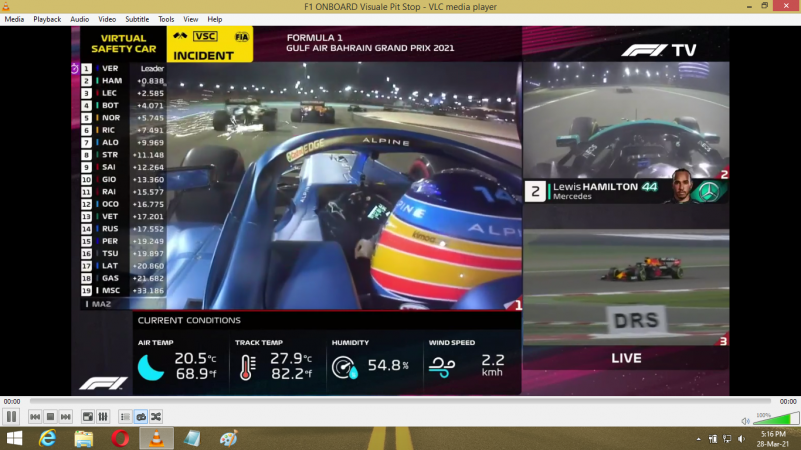
Task: Stop playback with the stop button
Action: click(x=50, y=417)
